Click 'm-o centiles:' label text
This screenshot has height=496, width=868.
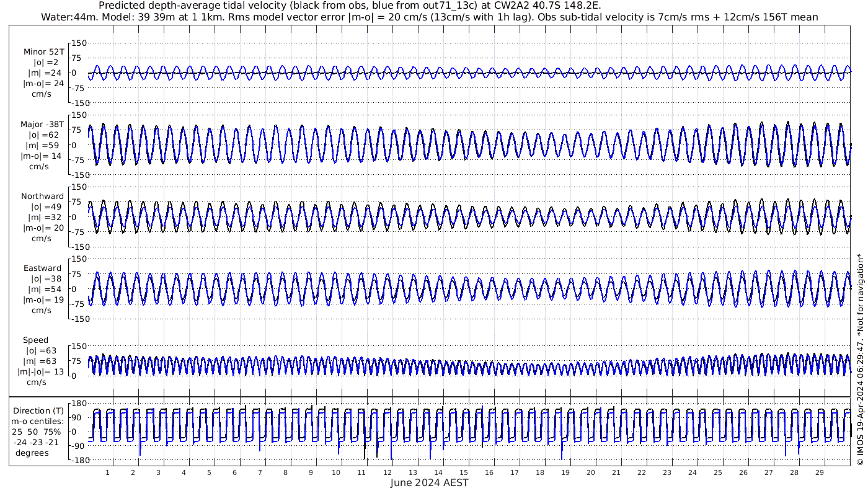[37, 421]
